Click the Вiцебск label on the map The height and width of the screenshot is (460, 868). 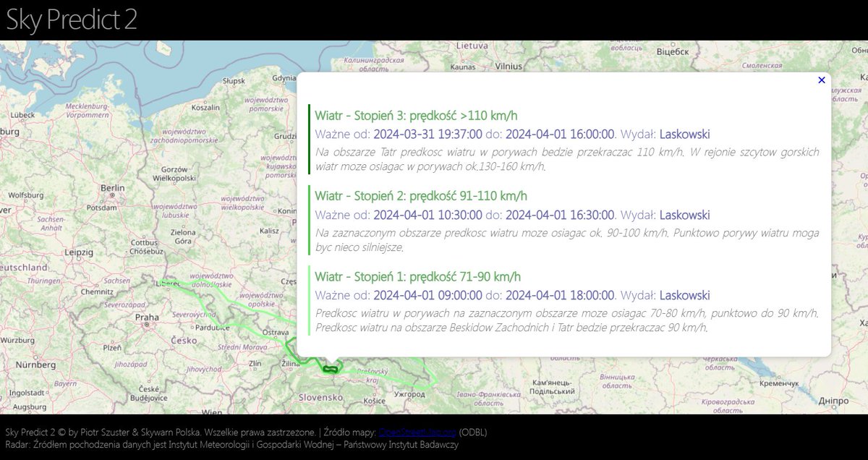coord(672,52)
